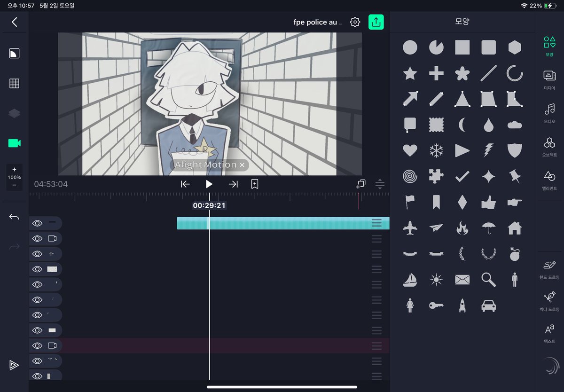This screenshot has width=564, height=392.
Task: Add a checkmark shape
Action: [x=462, y=176]
